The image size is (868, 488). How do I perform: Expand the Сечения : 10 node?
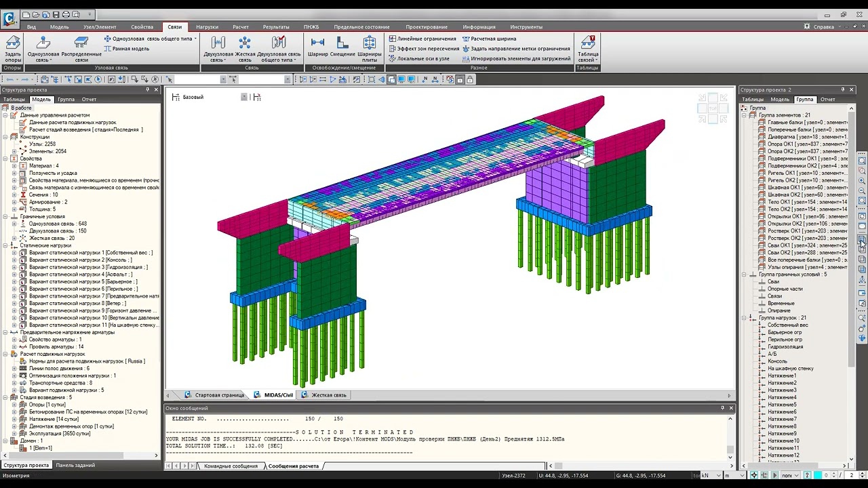[14, 195]
